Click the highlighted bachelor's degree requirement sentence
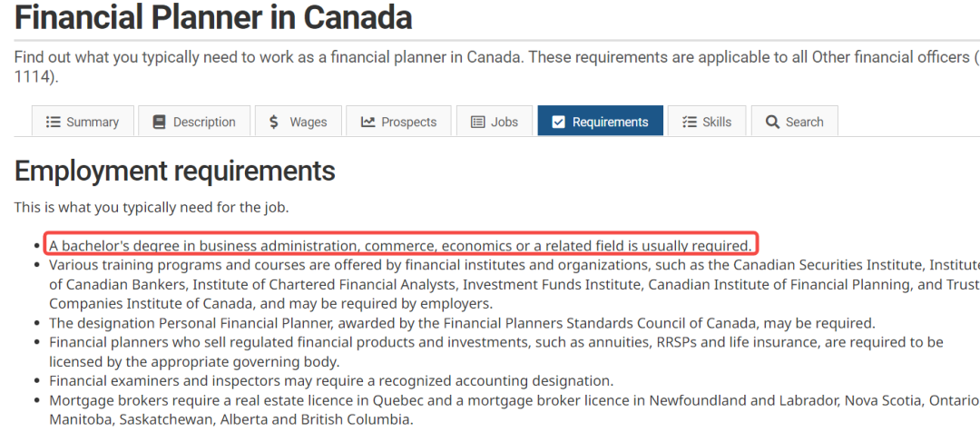Screen dimensions: 980x432 [401, 244]
